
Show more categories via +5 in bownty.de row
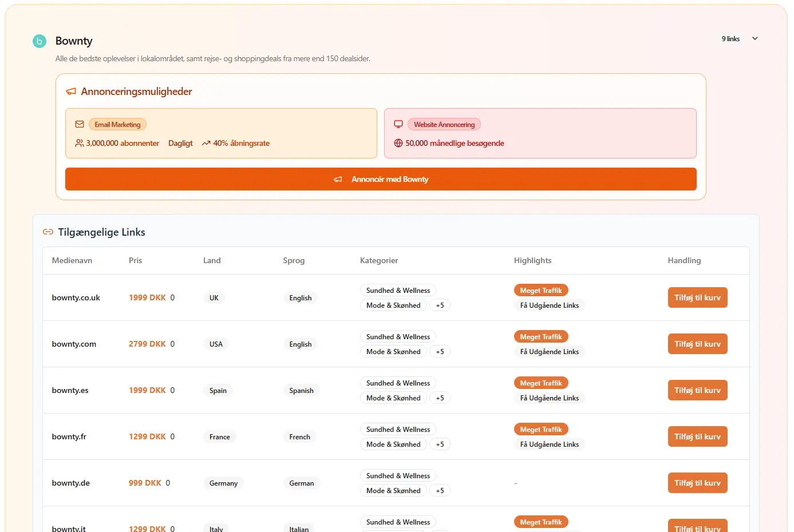[x=440, y=491]
